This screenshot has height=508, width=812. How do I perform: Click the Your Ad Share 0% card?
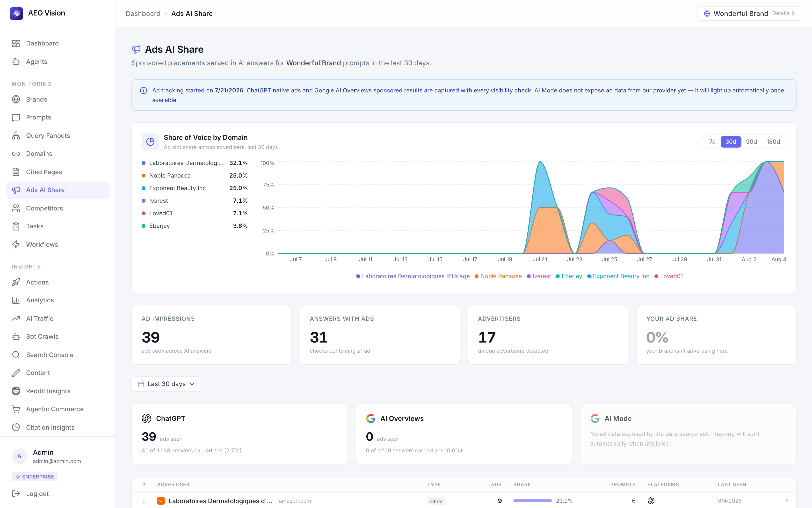coord(716,335)
